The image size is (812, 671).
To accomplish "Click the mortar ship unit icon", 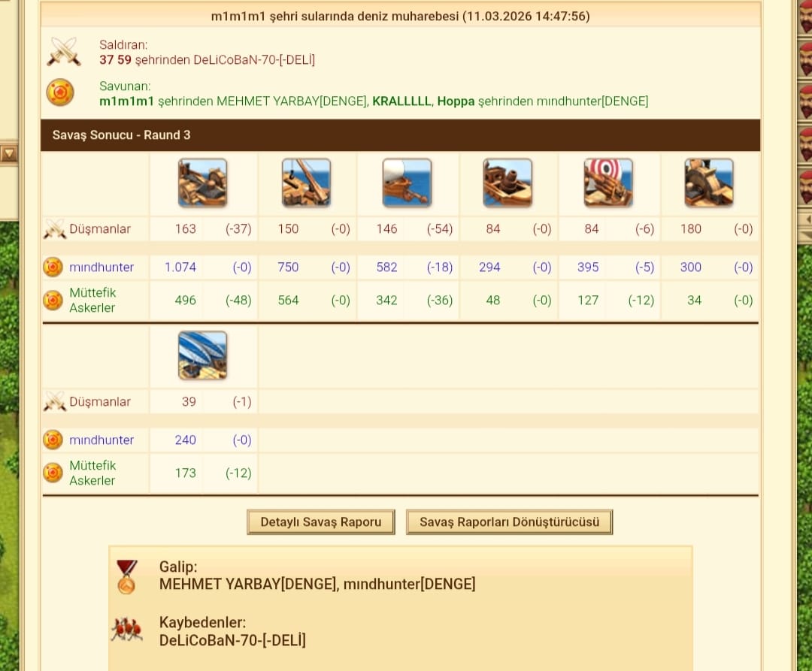I will click(x=507, y=183).
